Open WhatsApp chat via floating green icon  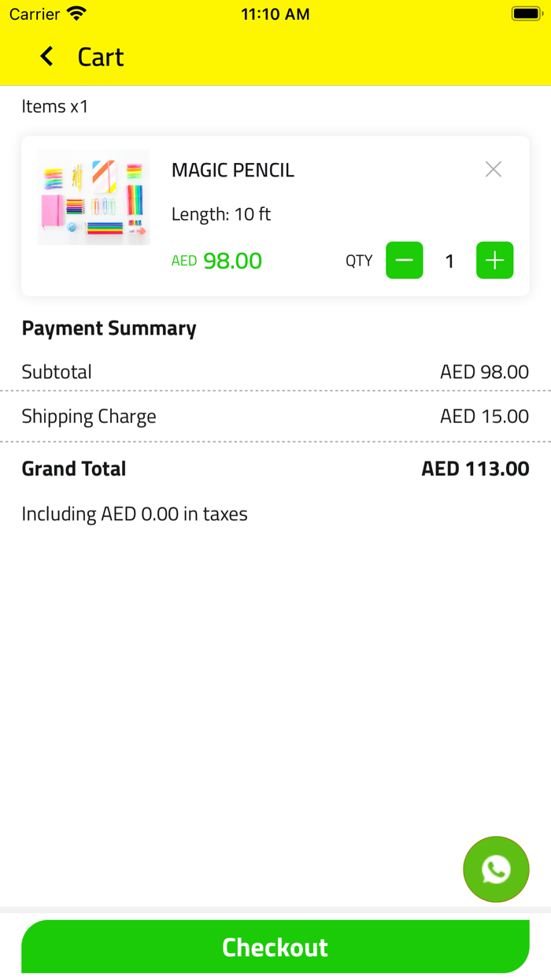pos(496,869)
